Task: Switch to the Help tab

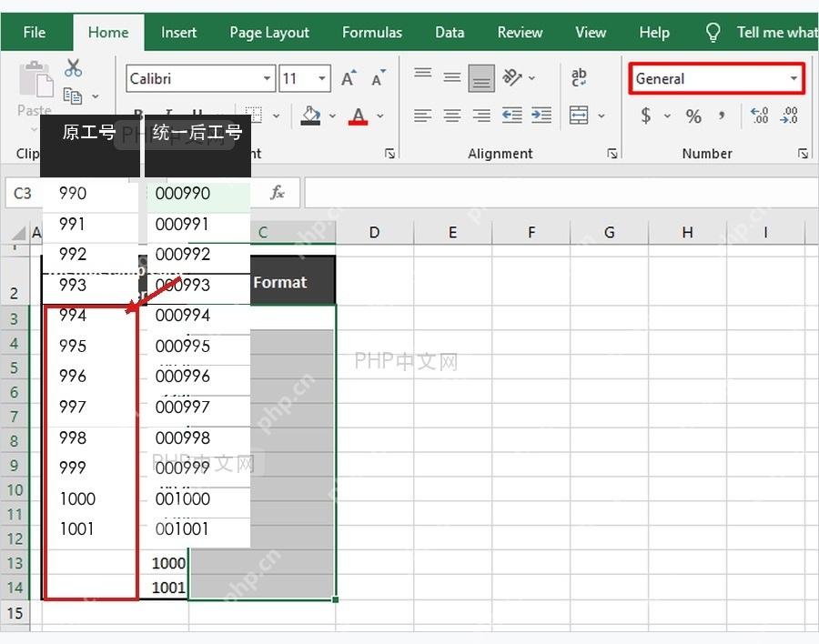Action: tap(654, 33)
